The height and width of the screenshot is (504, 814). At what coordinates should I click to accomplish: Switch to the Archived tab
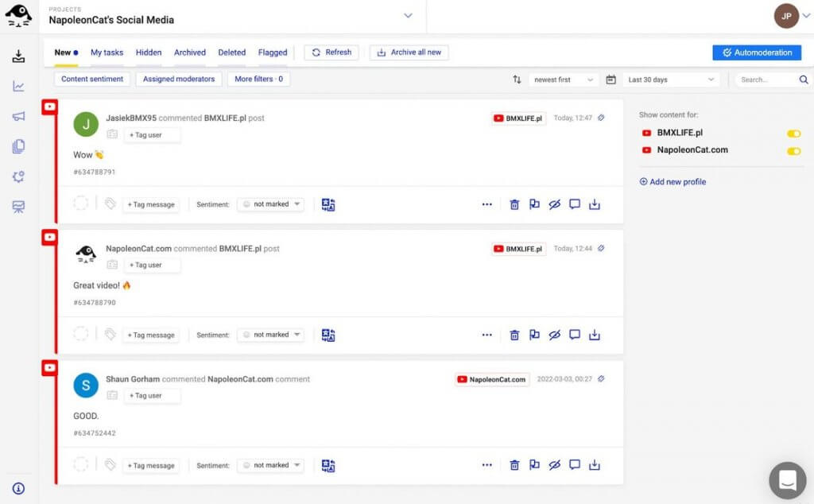pyautogui.click(x=190, y=52)
